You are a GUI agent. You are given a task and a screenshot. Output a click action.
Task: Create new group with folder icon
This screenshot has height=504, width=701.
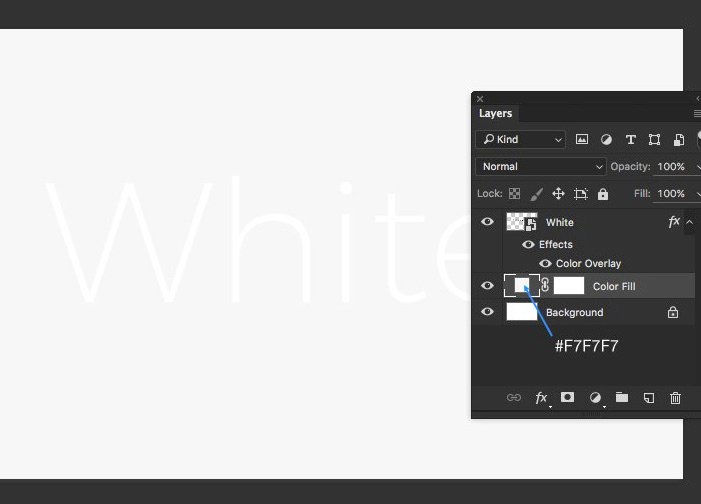(x=622, y=397)
